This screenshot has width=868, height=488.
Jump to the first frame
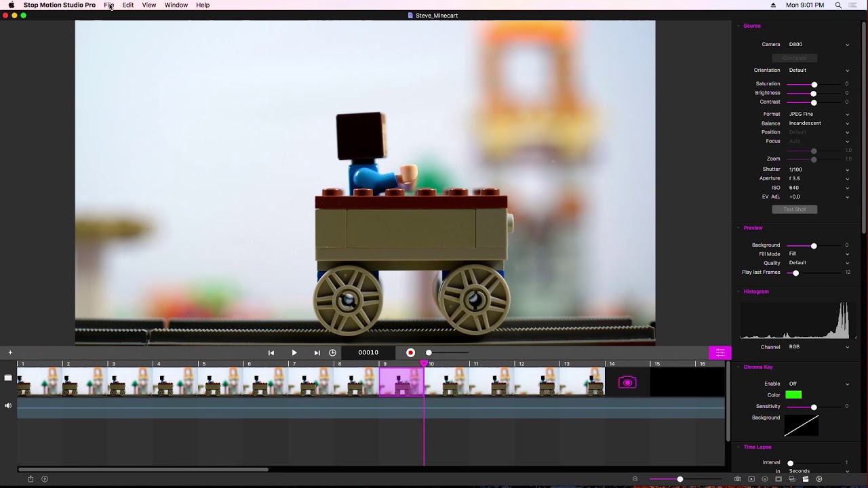[271, 352]
